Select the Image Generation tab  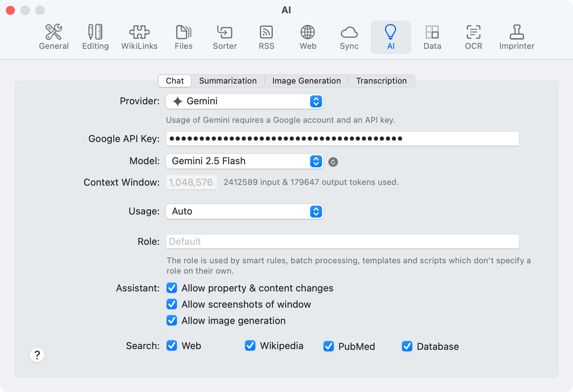306,81
